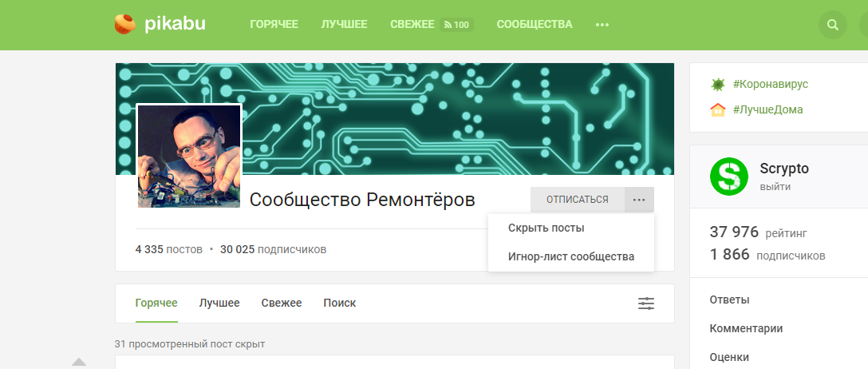The height and width of the screenshot is (369, 868).
Task: Open the search magnifier icon
Action: coord(833,25)
